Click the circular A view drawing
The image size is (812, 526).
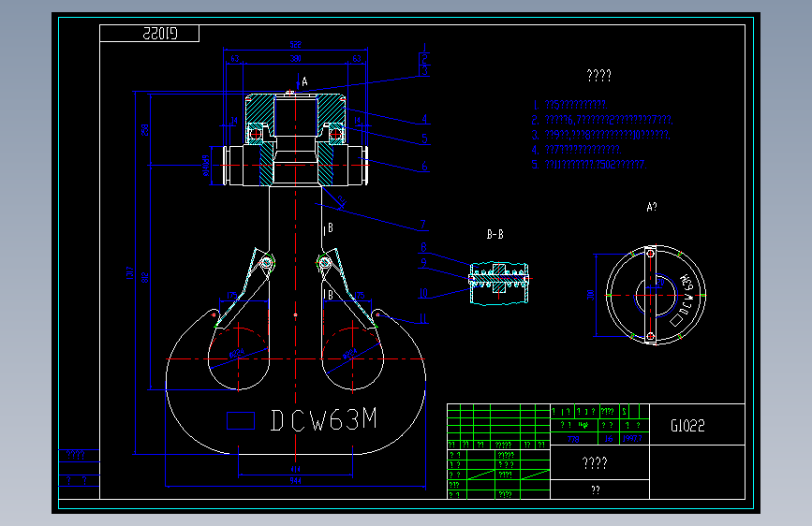click(x=655, y=295)
